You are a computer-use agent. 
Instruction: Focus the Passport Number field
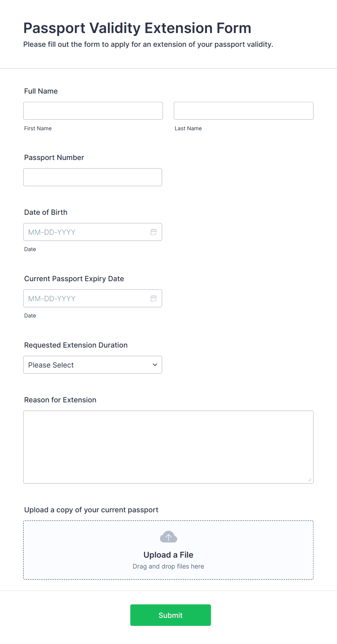93,177
